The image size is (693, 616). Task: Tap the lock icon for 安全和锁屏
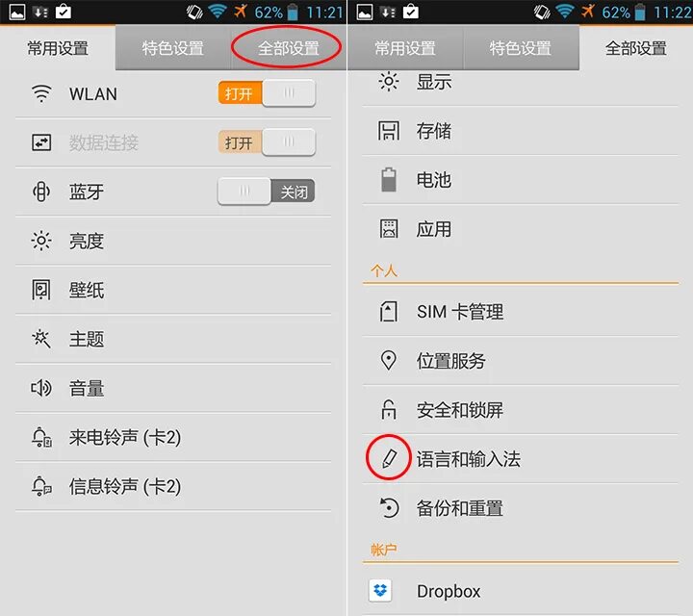point(389,409)
